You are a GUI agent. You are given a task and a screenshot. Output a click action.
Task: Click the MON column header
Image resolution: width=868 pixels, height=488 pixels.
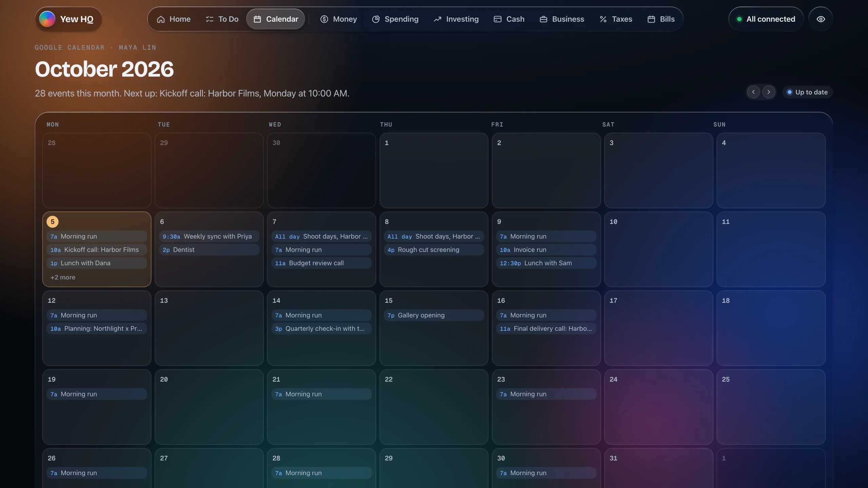pos(53,124)
